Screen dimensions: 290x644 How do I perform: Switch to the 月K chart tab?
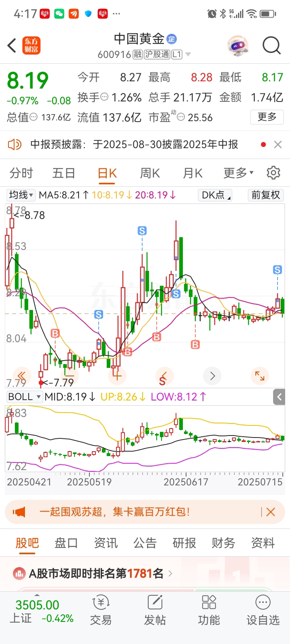pyautogui.click(x=193, y=173)
